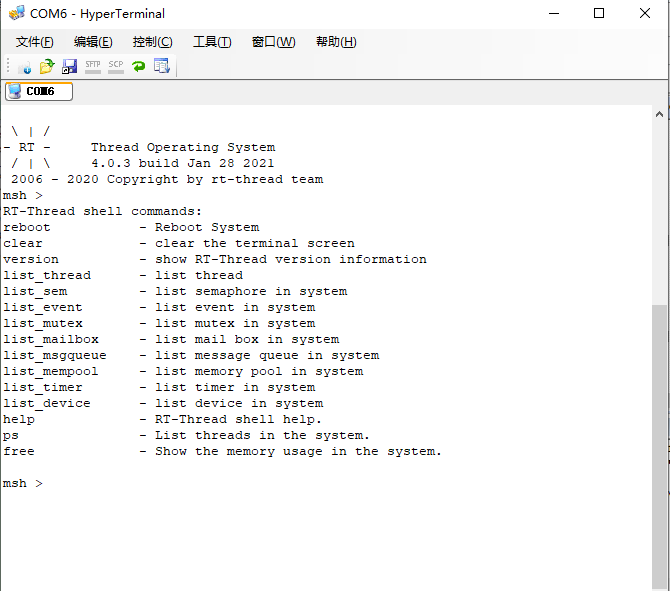This screenshot has height=591, width=670.
Task: Click the scrollbar up arrow
Action: (x=659, y=114)
